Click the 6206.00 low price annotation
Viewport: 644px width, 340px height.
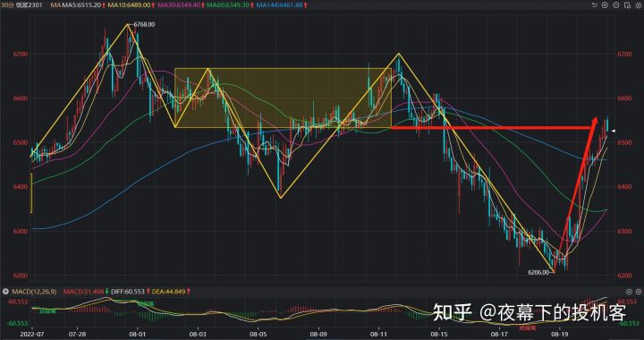click(539, 272)
